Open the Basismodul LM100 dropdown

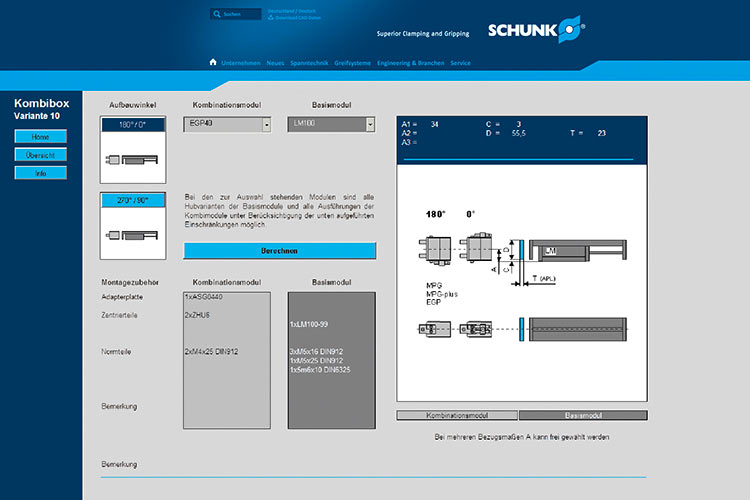point(331,124)
